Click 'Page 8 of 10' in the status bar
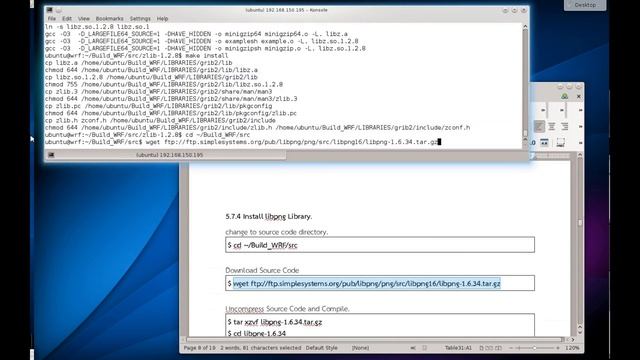 point(199,348)
